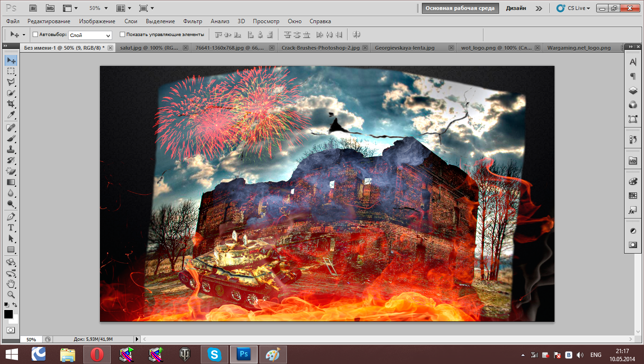Choose the Blur tool

(x=11, y=193)
